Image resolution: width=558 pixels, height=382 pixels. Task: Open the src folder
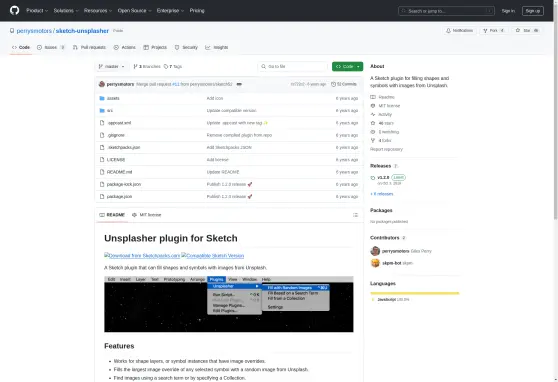(110, 111)
